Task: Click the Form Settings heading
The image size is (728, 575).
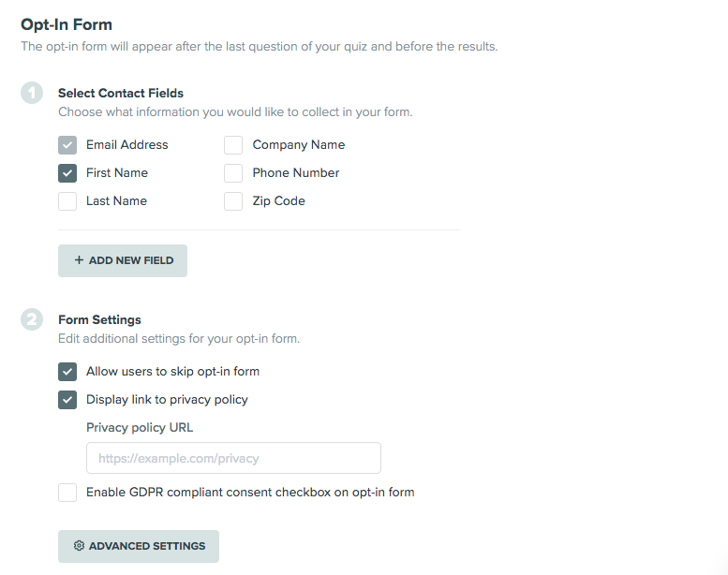Action: 99,319
